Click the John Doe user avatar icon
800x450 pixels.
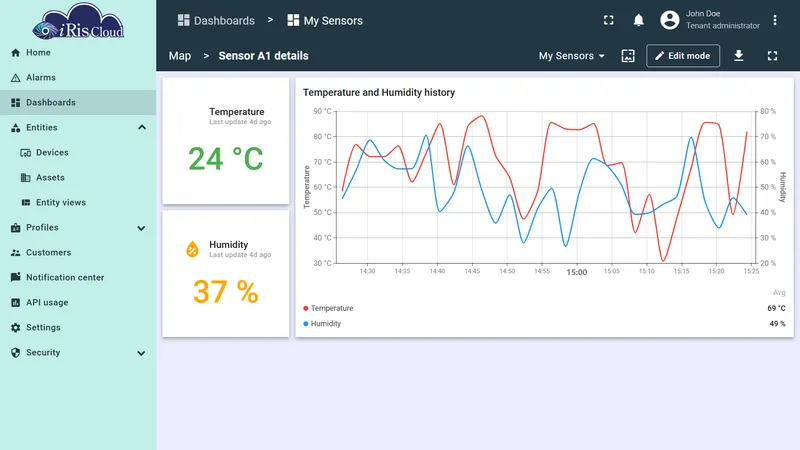click(670, 20)
